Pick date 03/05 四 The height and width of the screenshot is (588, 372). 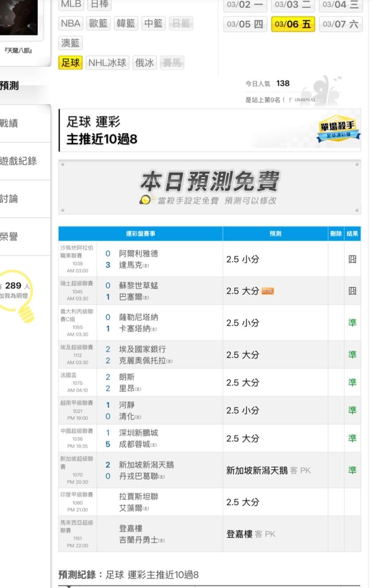coord(245,24)
